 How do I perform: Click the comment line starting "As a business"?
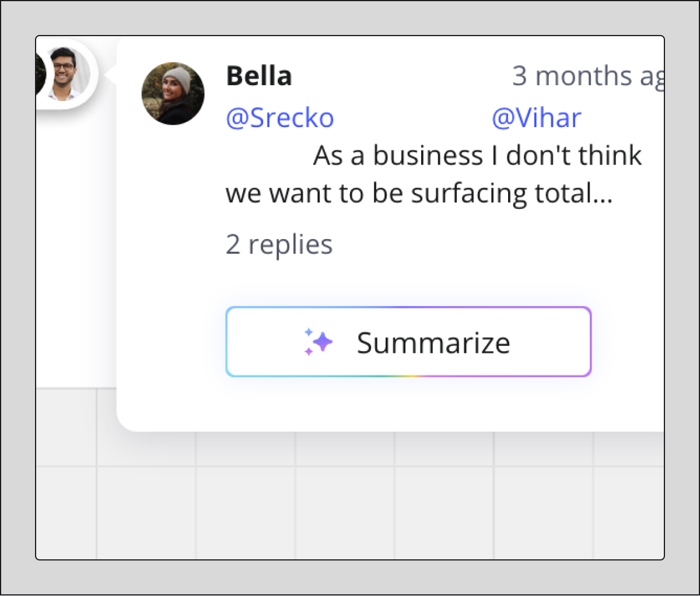(x=477, y=156)
